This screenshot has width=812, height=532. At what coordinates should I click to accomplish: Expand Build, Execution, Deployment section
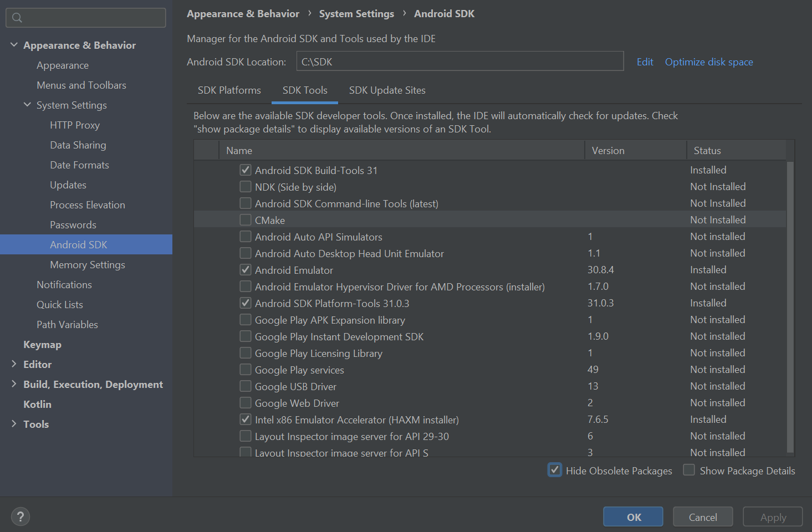point(14,384)
